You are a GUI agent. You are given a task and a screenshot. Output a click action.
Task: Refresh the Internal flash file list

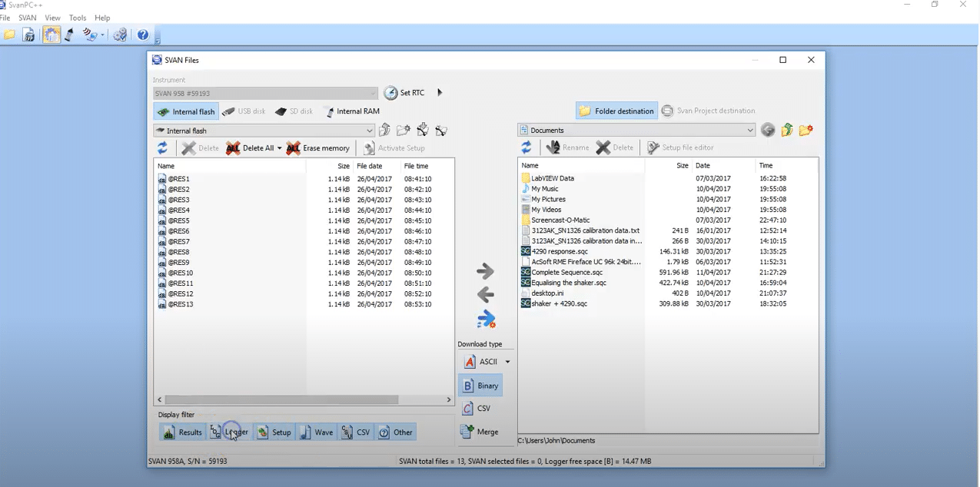point(162,148)
